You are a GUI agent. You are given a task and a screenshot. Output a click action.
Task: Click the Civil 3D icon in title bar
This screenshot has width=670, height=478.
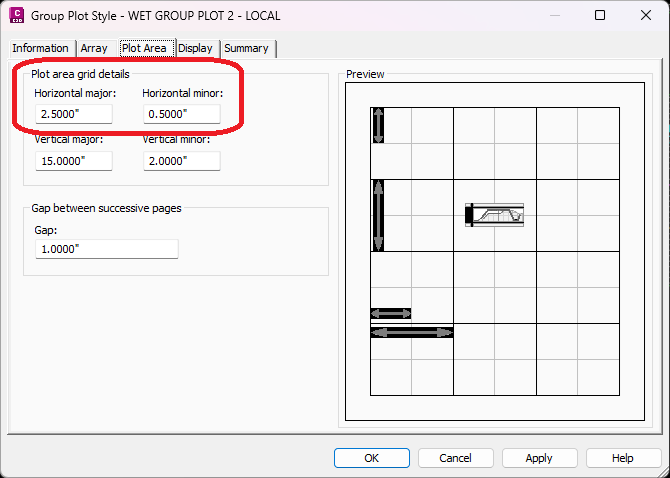pyautogui.click(x=16, y=16)
